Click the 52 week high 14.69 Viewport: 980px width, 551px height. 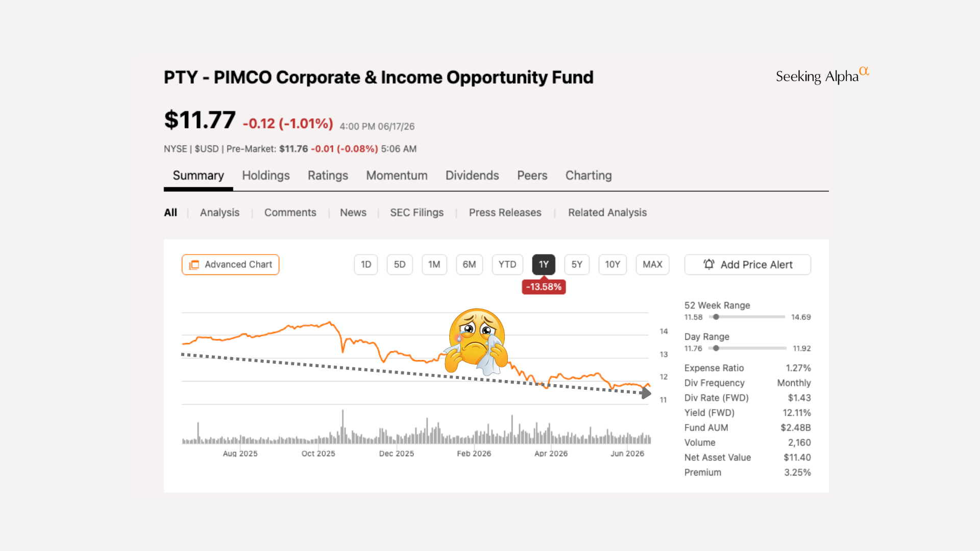coord(801,317)
